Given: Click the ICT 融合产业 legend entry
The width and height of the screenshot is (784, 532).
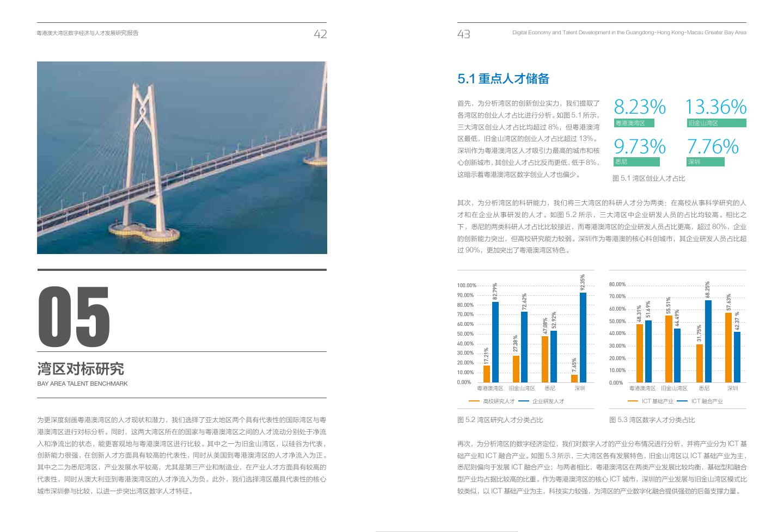Looking at the screenshot, I should (707, 401).
